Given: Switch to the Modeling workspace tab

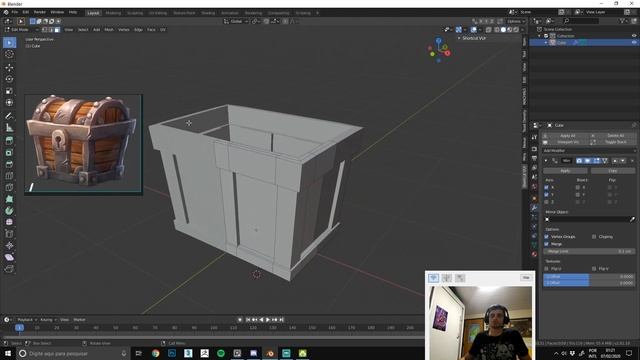Looking at the screenshot, I should [x=113, y=13].
